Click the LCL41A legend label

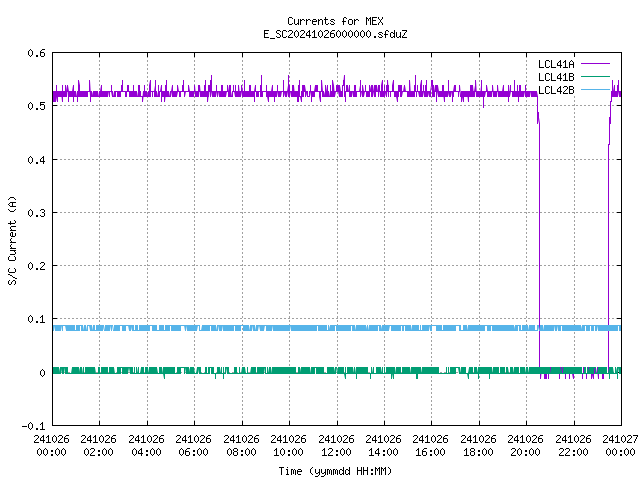pyautogui.click(x=556, y=64)
